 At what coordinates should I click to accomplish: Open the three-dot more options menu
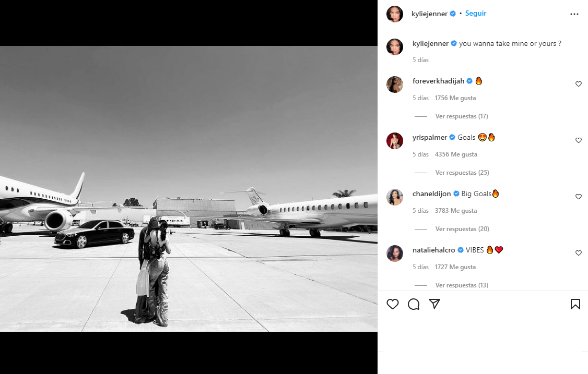tap(574, 14)
